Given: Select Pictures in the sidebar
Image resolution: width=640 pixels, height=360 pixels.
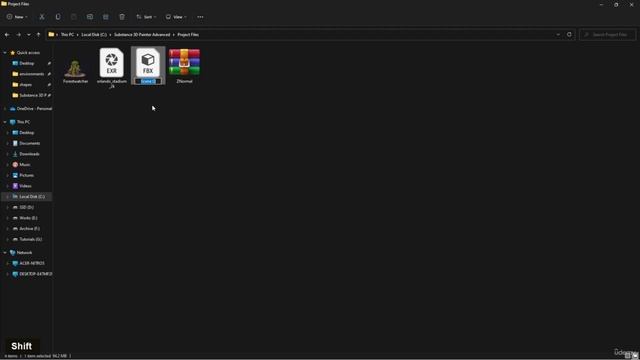Looking at the screenshot, I should point(27,175).
